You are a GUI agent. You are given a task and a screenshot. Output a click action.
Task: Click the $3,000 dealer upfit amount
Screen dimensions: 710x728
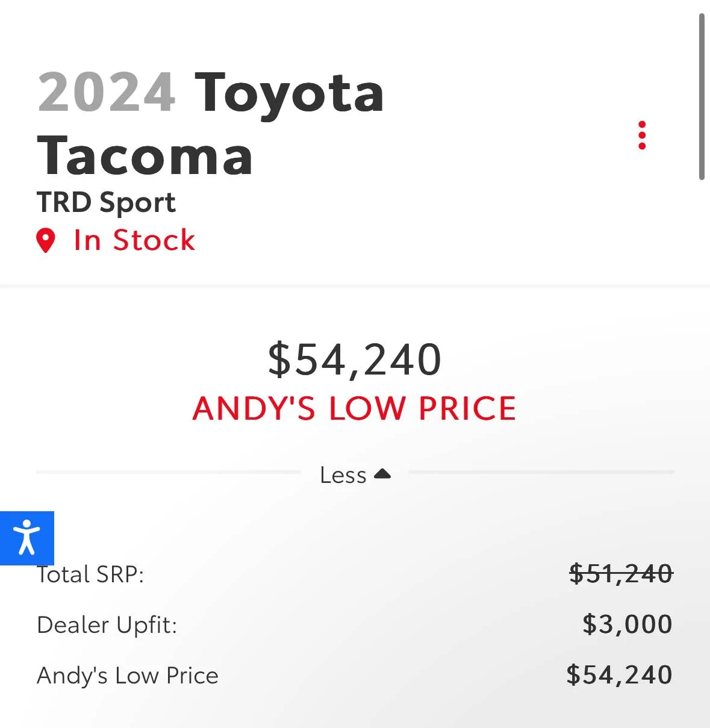point(627,624)
